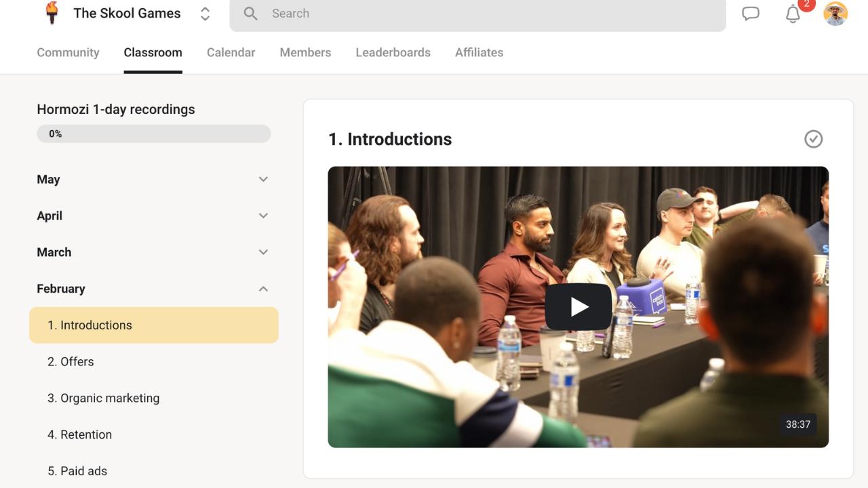Open notifications bell icon
The image size is (868, 488).
pos(793,14)
